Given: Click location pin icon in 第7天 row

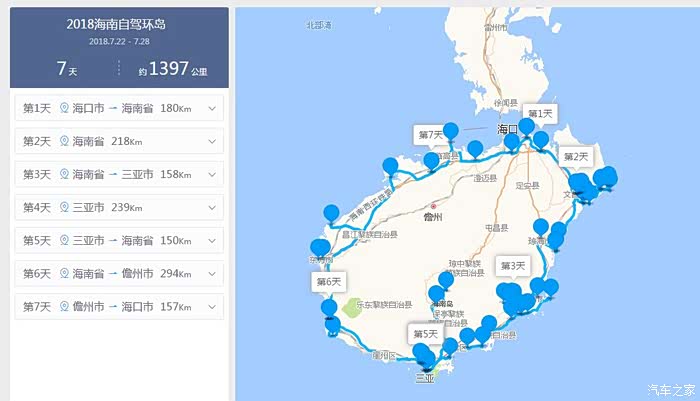Looking at the screenshot, I should pyautogui.click(x=64, y=306).
